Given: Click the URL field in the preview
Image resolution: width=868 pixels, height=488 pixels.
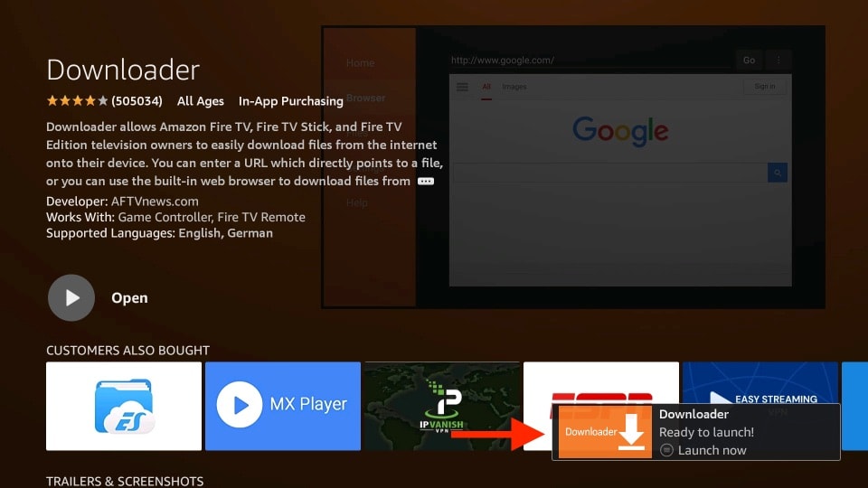Looking at the screenshot, I should 590,61.
